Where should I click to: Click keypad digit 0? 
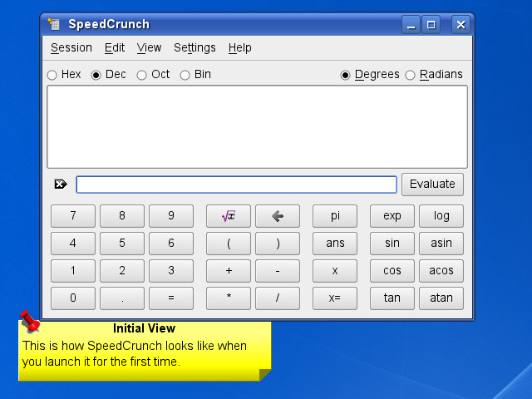click(x=73, y=298)
